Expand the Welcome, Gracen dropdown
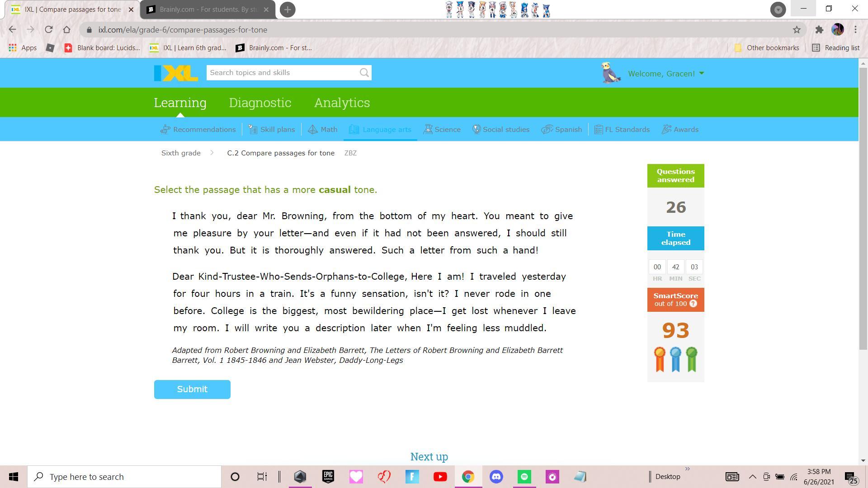Viewport: 868px width, 488px height. [x=665, y=74]
